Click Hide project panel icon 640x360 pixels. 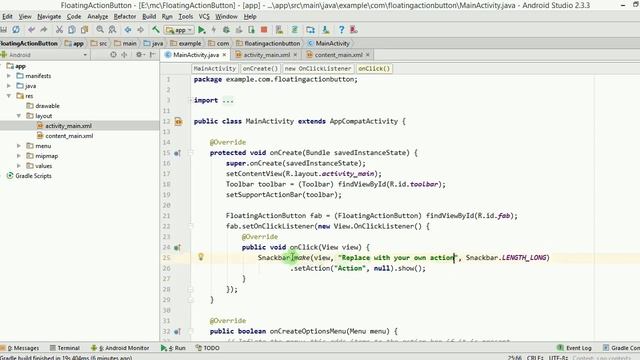pyautogui.click(x=153, y=55)
